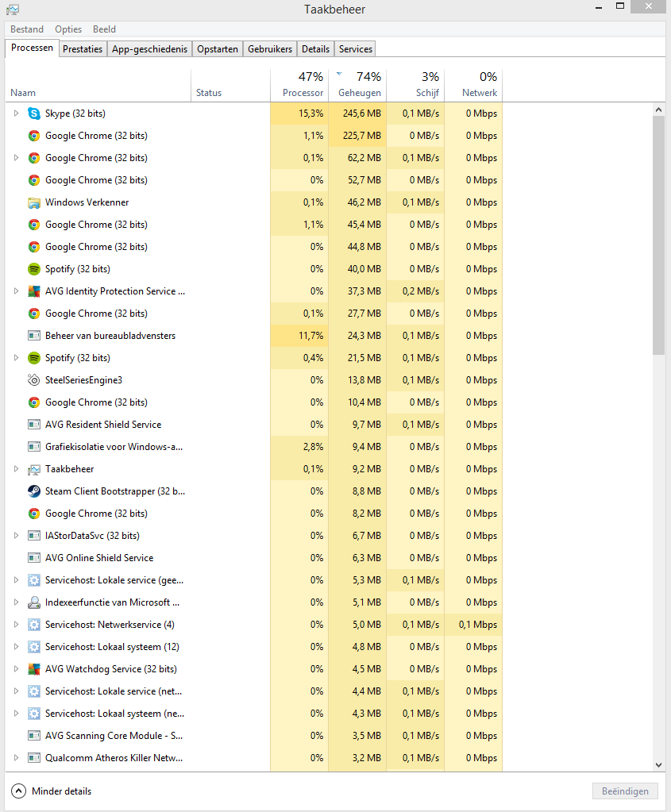This screenshot has height=812, width=671.
Task: Switch to the Opstarten tab
Action: coord(218,49)
